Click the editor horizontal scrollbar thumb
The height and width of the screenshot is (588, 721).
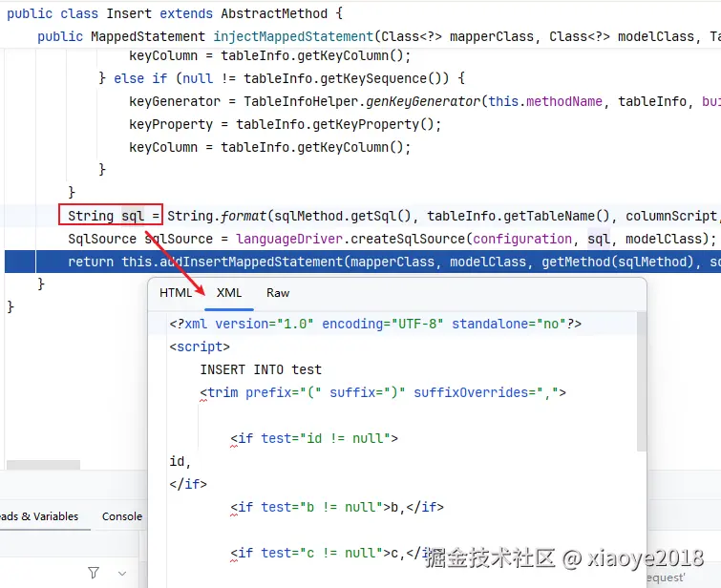point(43,465)
